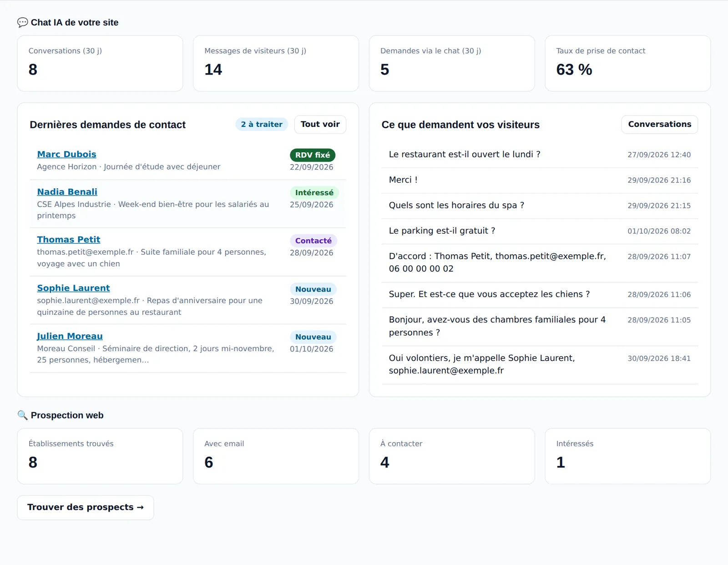728x565 pixels.
Task: Click the chat bubble icon beside Chat IA
Action: click(23, 22)
